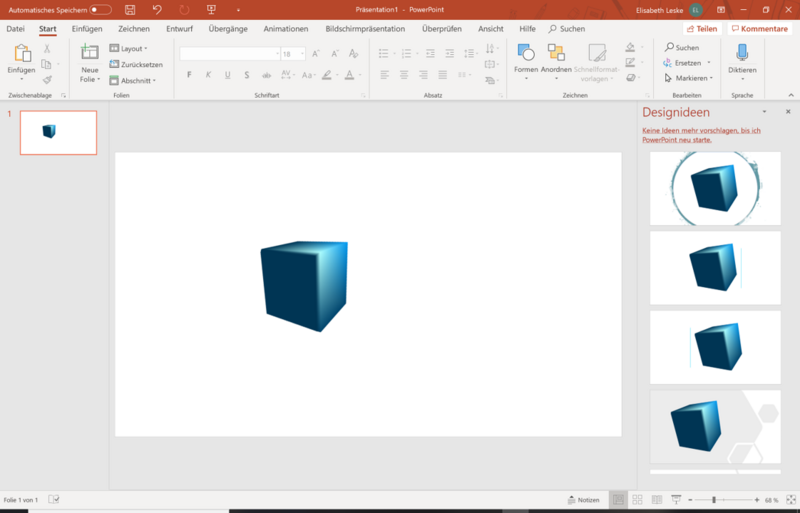
Task: Save the presentation with the disk icon
Action: pyautogui.click(x=130, y=9)
